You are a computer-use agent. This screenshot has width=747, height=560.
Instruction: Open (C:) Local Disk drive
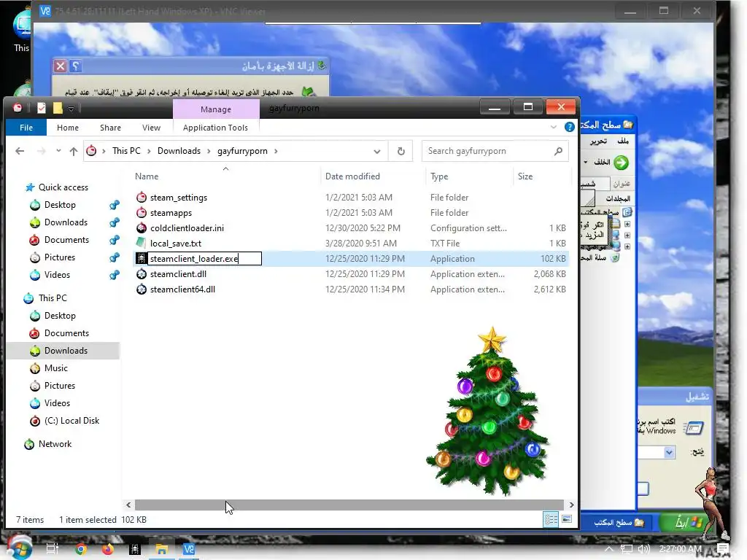(71, 421)
